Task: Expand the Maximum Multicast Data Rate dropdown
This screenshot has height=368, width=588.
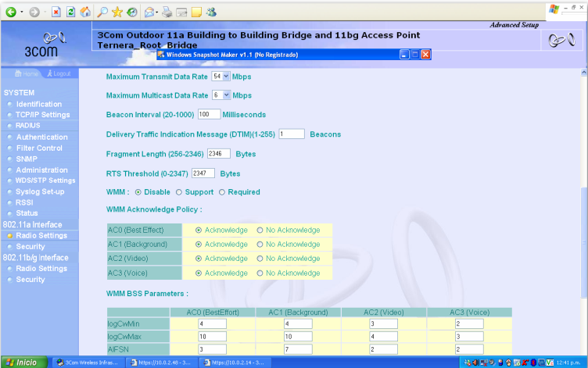Action: point(227,95)
